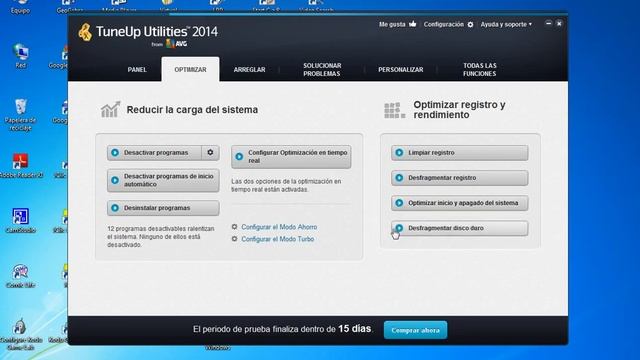Expand the Ayuda y soporte dropdown
This screenshot has height=360, width=640.
tap(506, 24)
